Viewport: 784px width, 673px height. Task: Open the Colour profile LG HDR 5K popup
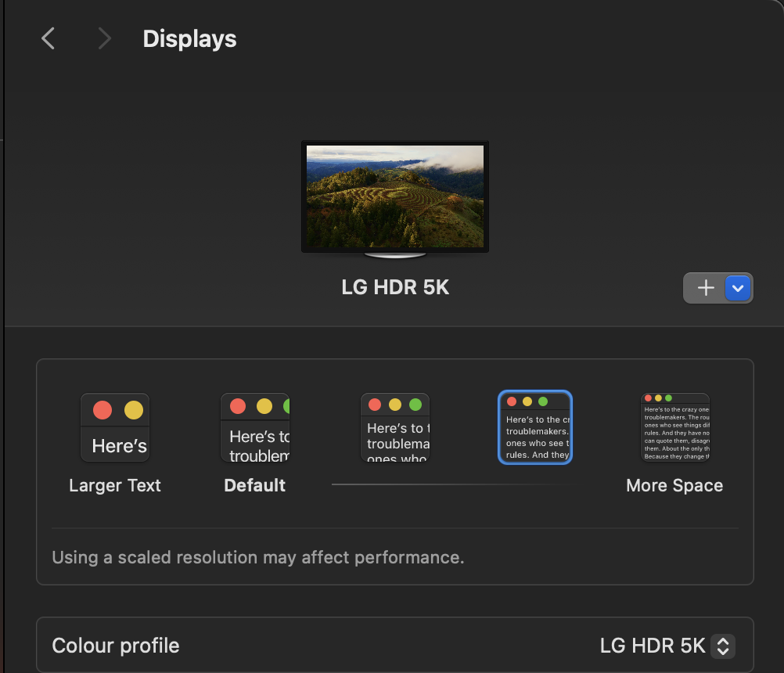coord(667,646)
